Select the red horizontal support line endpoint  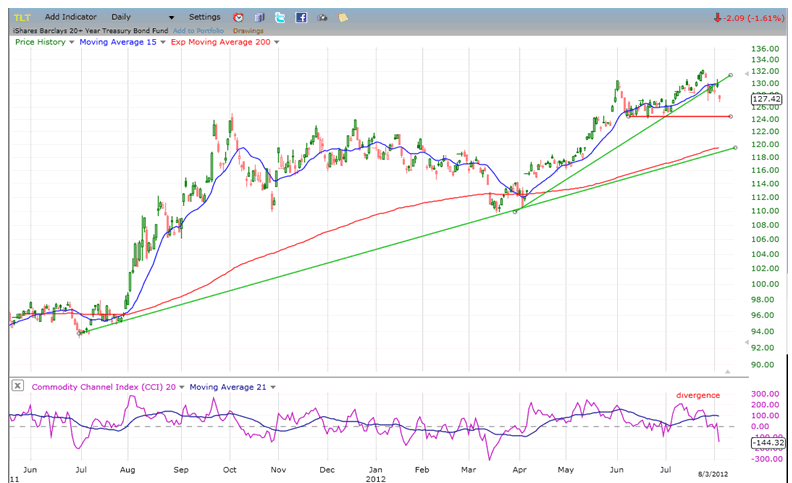(x=731, y=117)
